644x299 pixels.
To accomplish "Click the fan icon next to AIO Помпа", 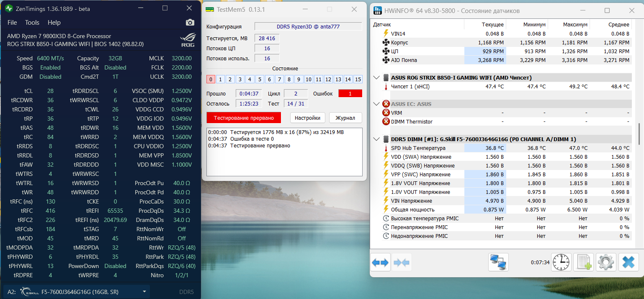I will (386, 60).
